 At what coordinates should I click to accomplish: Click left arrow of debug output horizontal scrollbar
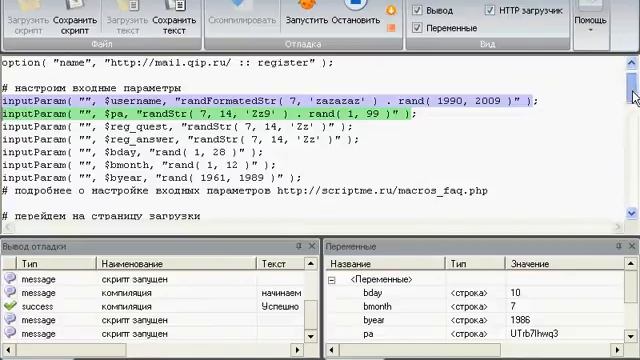coord(9,350)
